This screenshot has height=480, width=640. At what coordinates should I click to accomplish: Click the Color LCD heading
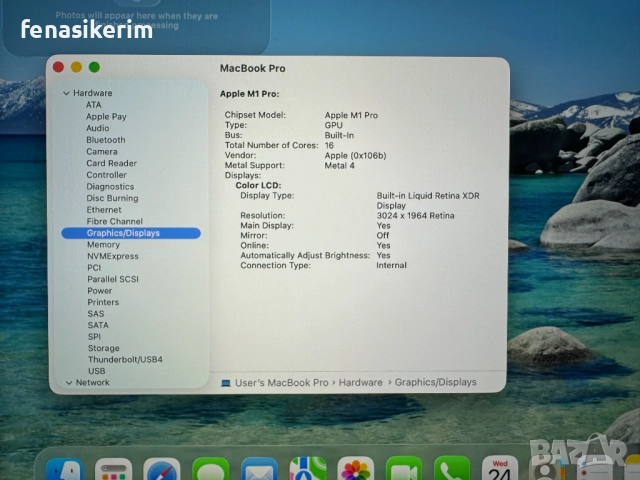(x=258, y=185)
